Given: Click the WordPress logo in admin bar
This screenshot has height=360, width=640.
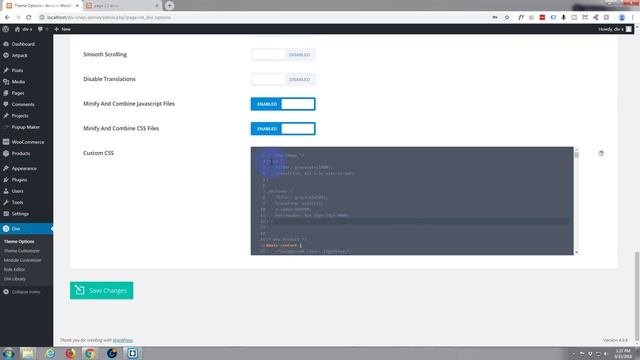Looking at the screenshot, I should pyautogui.click(x=6, y=29).
